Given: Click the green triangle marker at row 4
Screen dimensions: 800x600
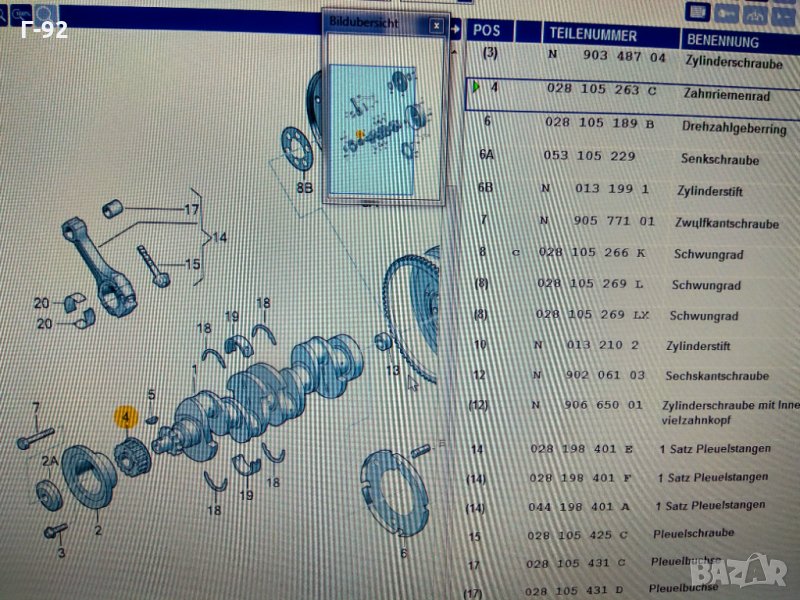Looking at the screenshot, I should 476,88.
